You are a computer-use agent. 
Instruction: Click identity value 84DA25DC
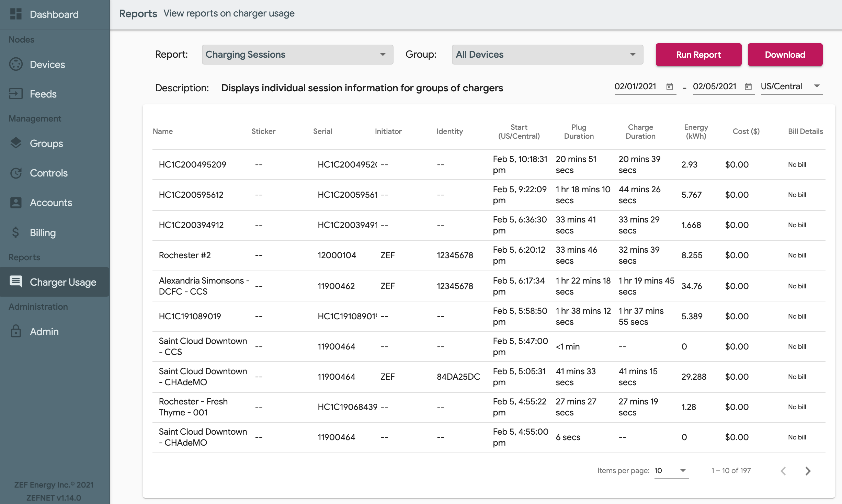click(x=458, y=377)
